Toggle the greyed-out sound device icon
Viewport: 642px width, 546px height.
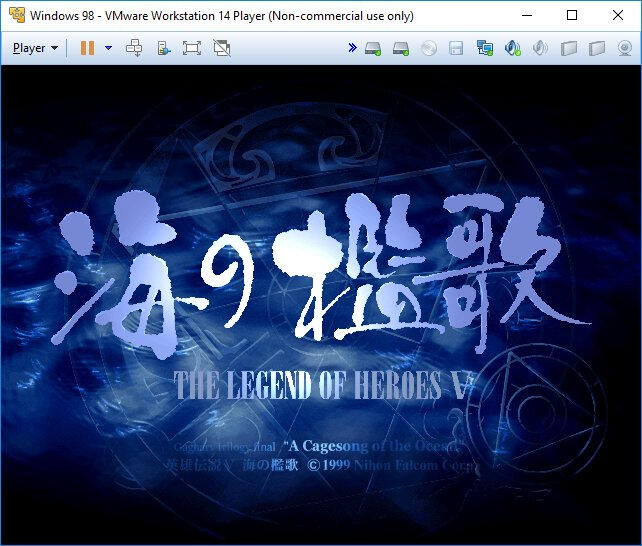tap(541, 48)
